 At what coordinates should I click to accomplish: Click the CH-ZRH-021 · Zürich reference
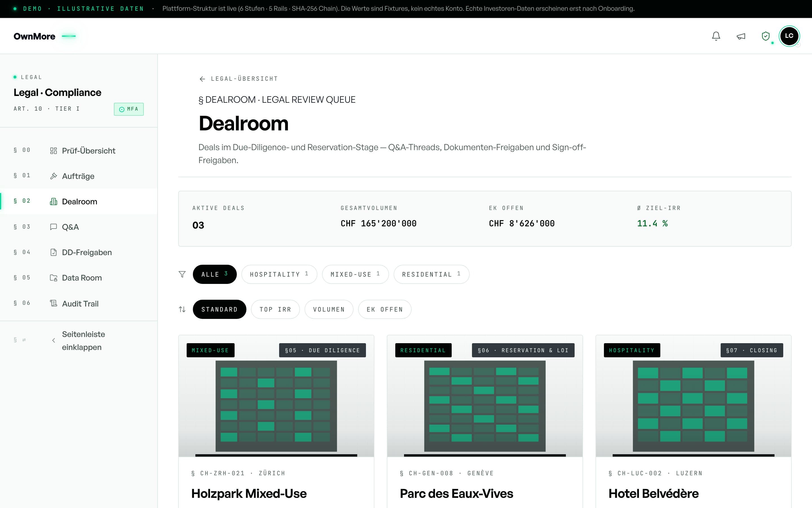[x=238, y=473]
